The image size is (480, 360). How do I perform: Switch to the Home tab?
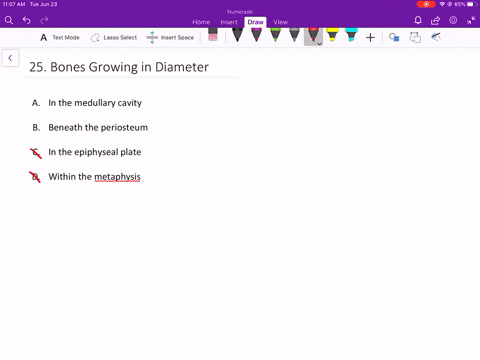coord(201,22)
